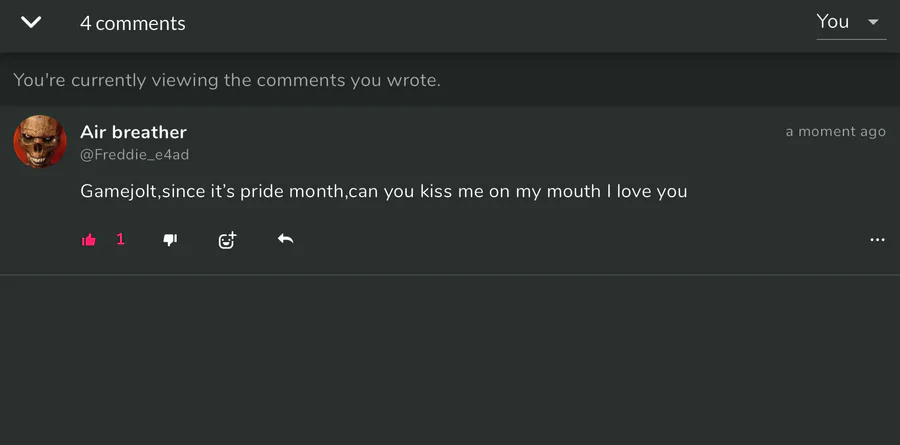The height and width of the screenshot is (445, 900).
Task: Click the empty area below the comment divider
Action: [x=450, y=360]
